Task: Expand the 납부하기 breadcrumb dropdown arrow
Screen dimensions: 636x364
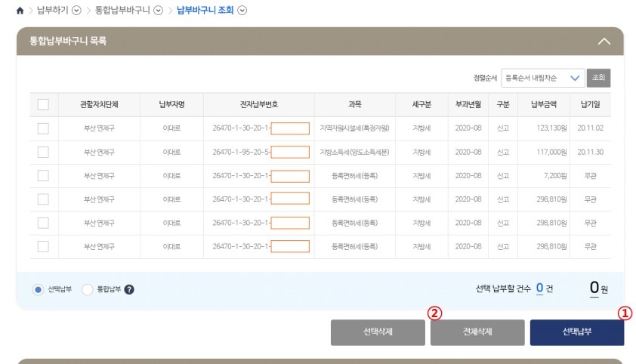Action: coord(76,11)
